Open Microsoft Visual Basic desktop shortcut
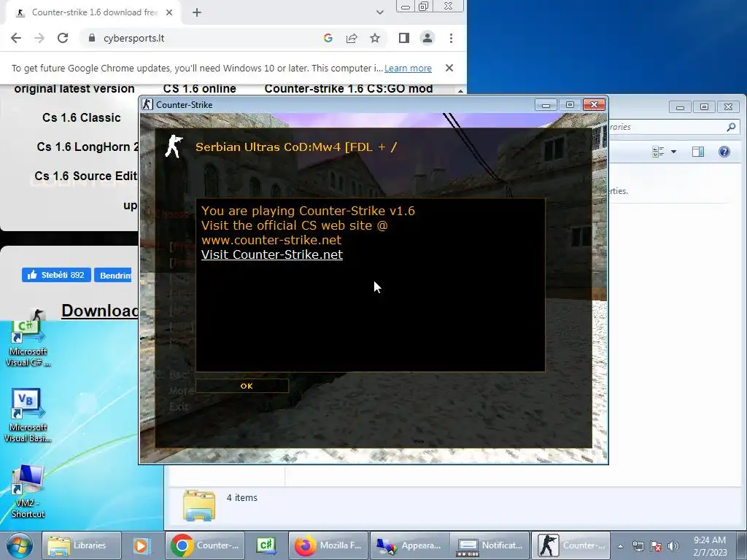This screenshot has height=560, width=747. 28,415
